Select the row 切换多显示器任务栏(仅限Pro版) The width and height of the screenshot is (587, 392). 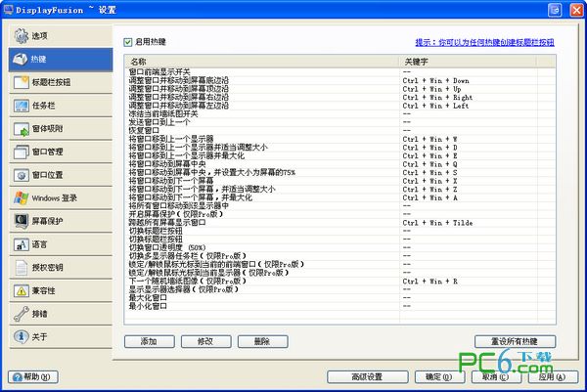(339, 256)
